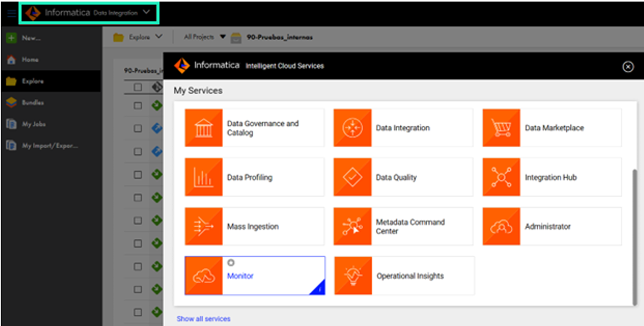This screenshot has height=326, width=644.
Task: Click the My Services panel scrollbar
Action: point(634,236)
